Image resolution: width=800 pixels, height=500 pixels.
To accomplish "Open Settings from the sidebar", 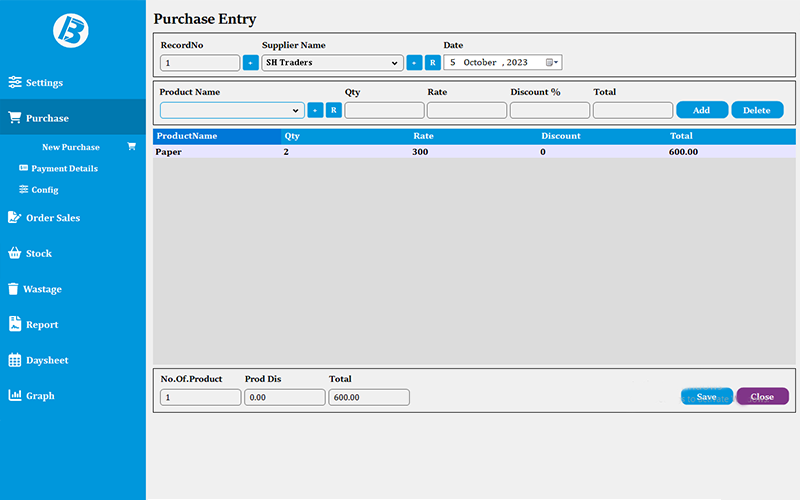I will coord(36,83).
